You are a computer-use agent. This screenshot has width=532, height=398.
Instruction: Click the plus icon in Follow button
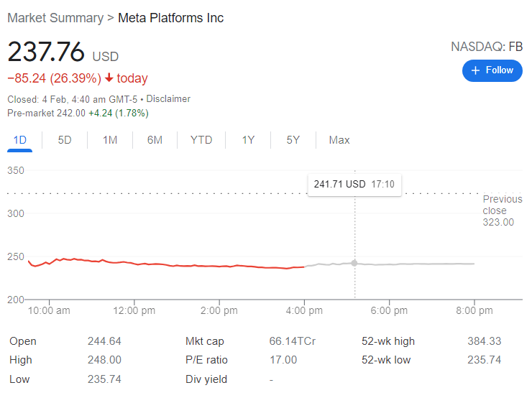[x=475, y=70]
